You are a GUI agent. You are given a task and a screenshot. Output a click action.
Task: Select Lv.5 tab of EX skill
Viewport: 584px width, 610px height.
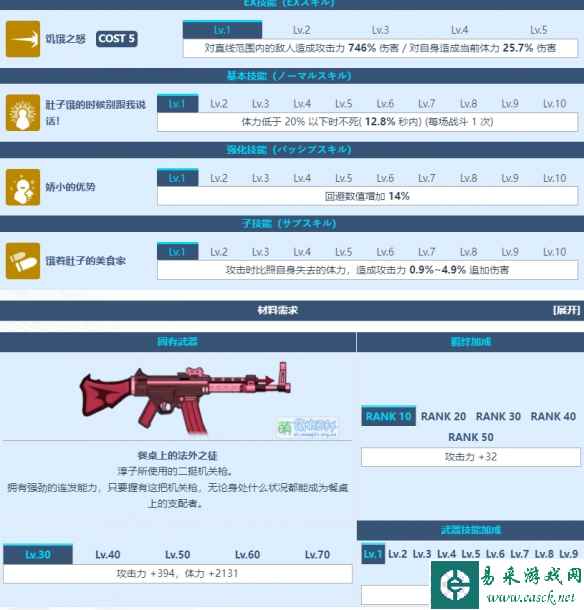tap(538, 30)
